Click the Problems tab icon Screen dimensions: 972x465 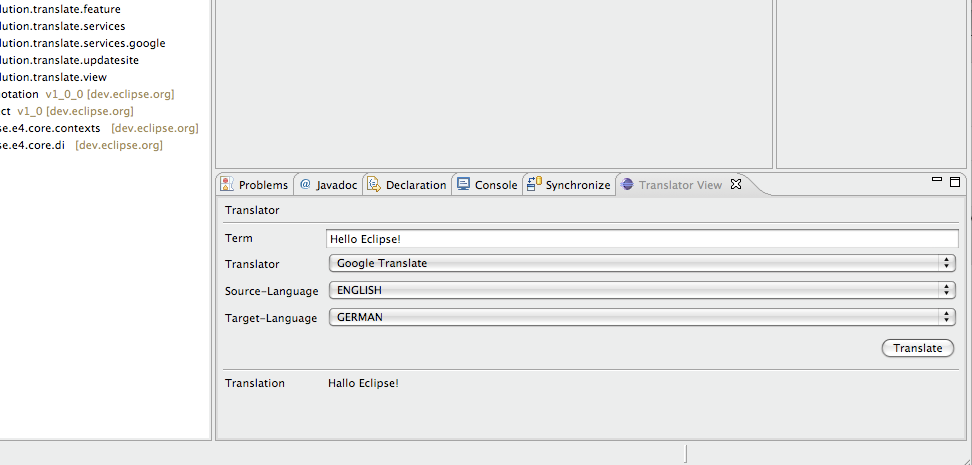(x=228, y=184)
